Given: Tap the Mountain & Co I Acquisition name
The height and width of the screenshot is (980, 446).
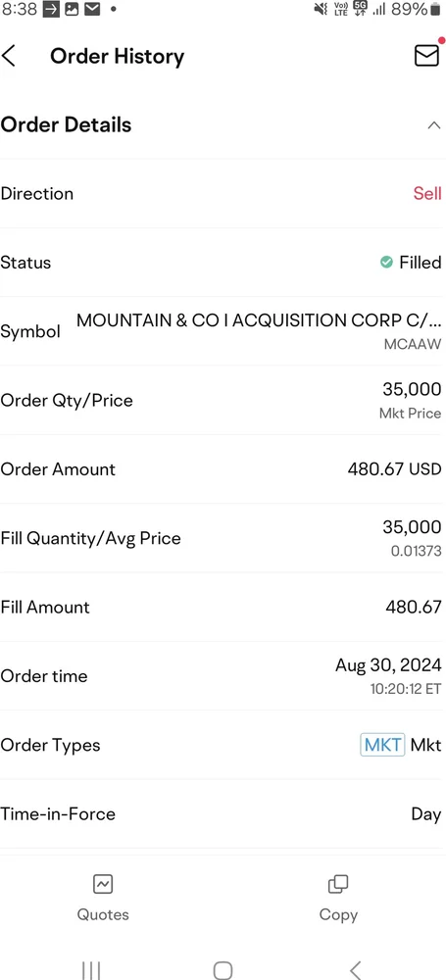Looking at the screenshot, I should tap(259, 320).
